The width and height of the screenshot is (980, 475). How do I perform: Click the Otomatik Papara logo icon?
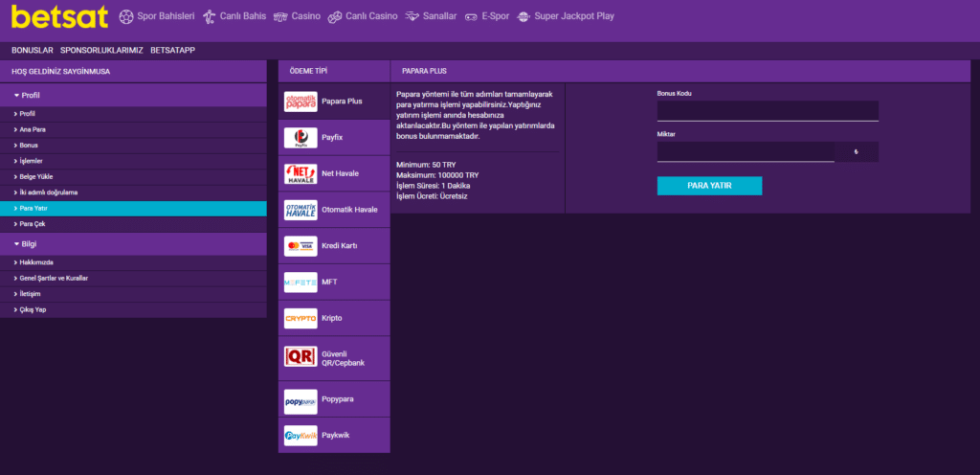click(301, 102)
